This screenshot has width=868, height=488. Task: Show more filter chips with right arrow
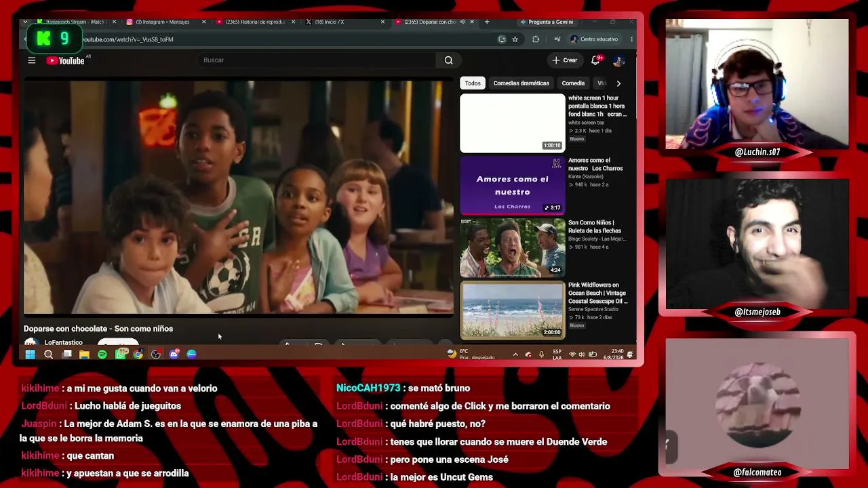pos(618,83)
